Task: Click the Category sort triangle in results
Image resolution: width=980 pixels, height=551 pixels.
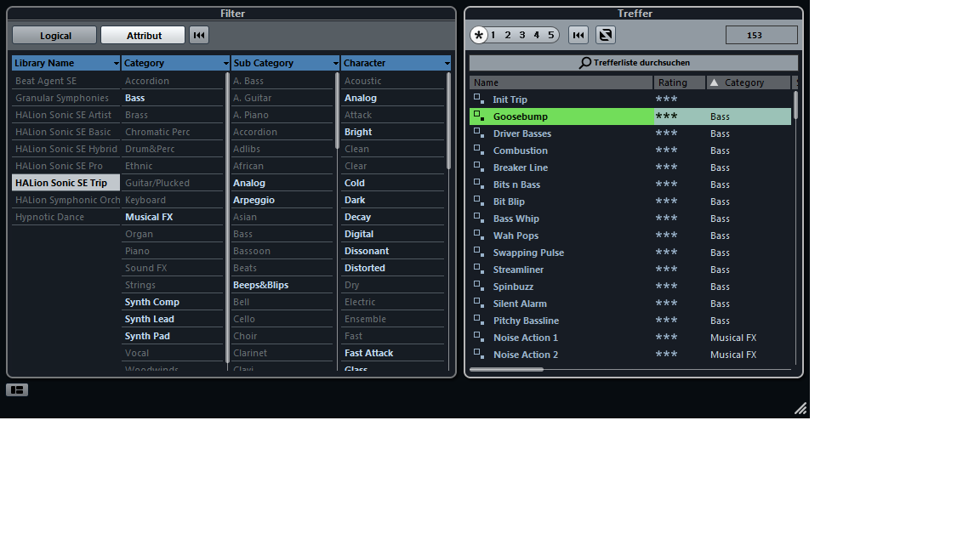Action: coord(714,82)
